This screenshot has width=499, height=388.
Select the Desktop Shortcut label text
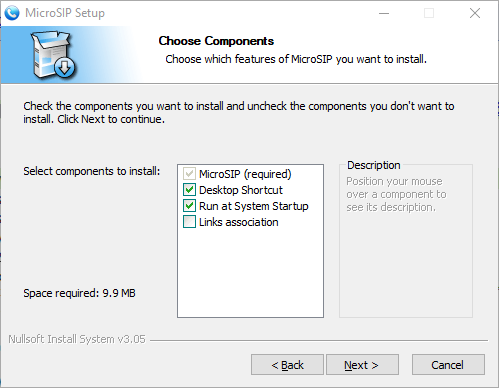point(241,190)
